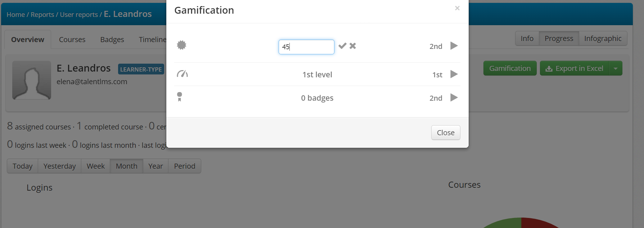Switch to the Courses tab

point(72,39)
